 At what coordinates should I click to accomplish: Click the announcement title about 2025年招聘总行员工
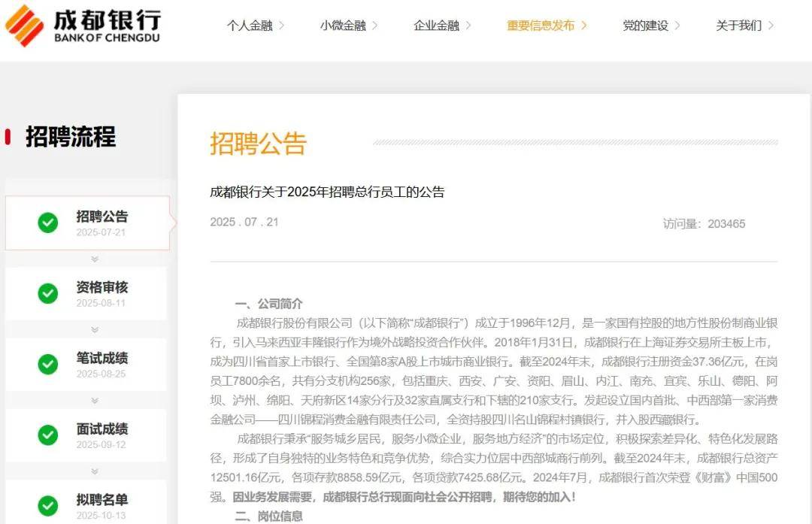[327, 192]
